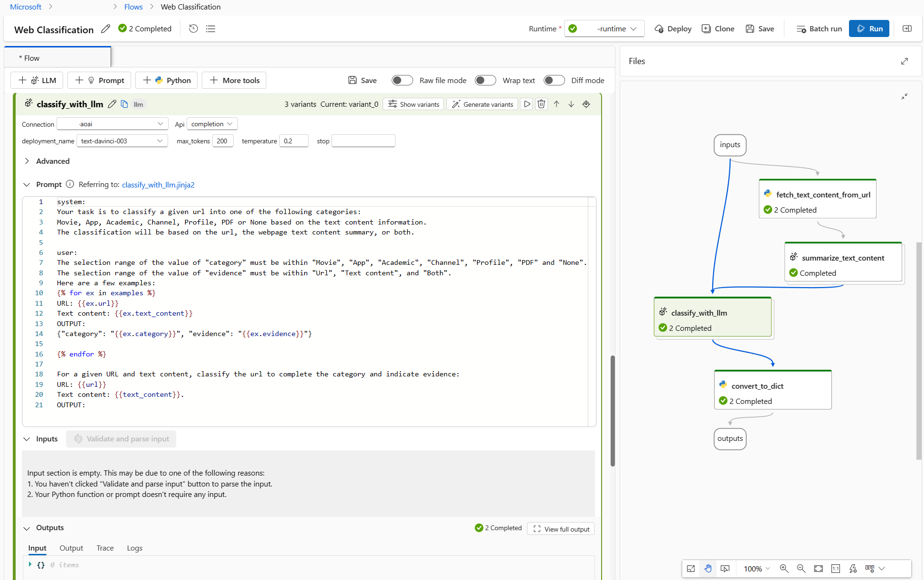Screen dimensions: 924x580
Task: Switch to the Trace tab
Action: 105,547
